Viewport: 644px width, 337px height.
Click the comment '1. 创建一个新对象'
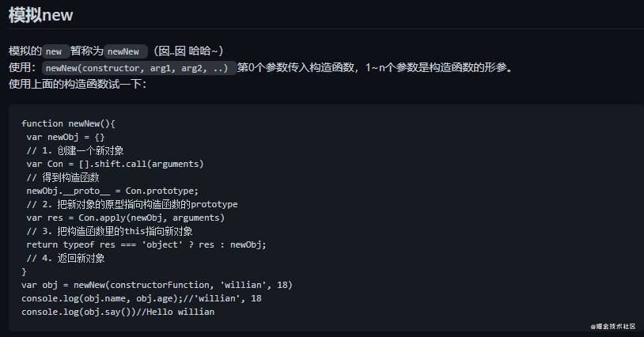(74, 150)
